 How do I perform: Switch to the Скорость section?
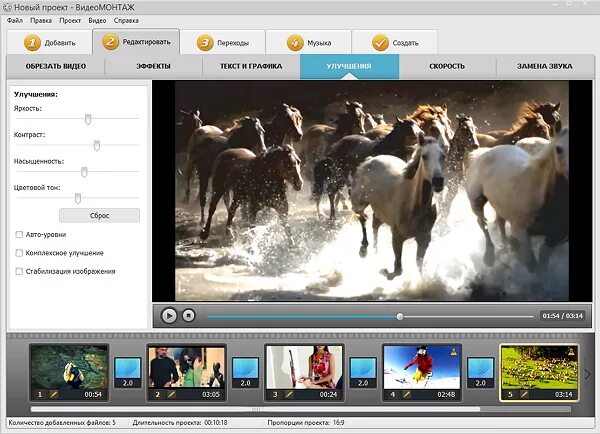[447, 66]
